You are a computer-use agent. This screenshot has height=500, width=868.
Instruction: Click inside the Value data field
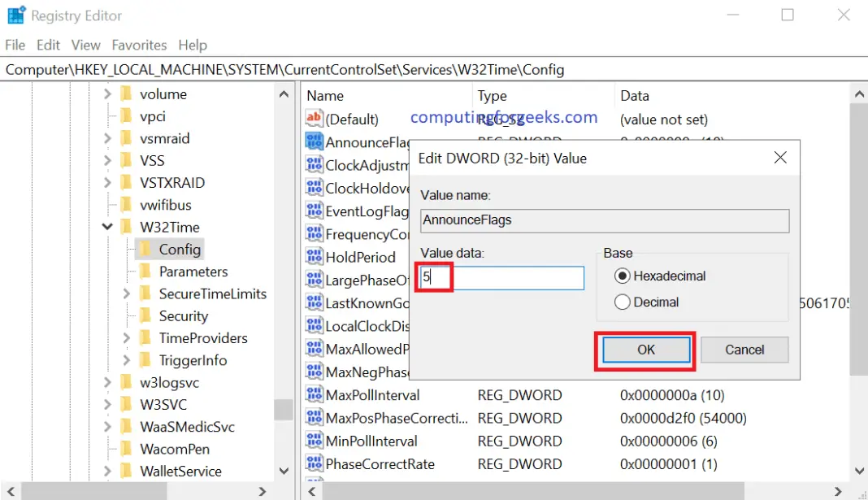click(499, 277)
